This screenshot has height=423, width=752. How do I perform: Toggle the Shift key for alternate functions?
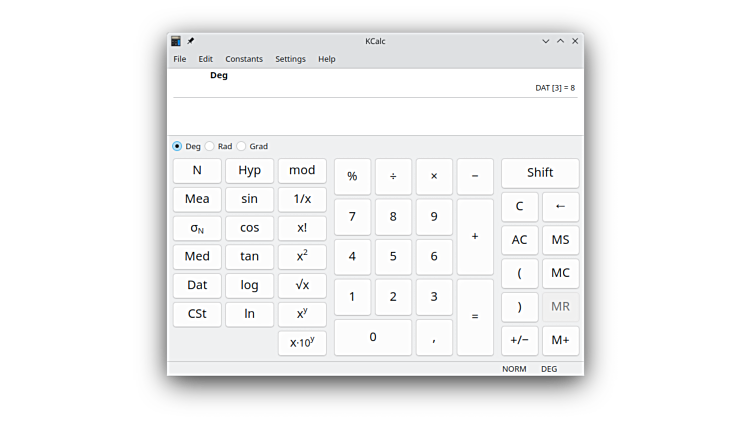point(540,173)
